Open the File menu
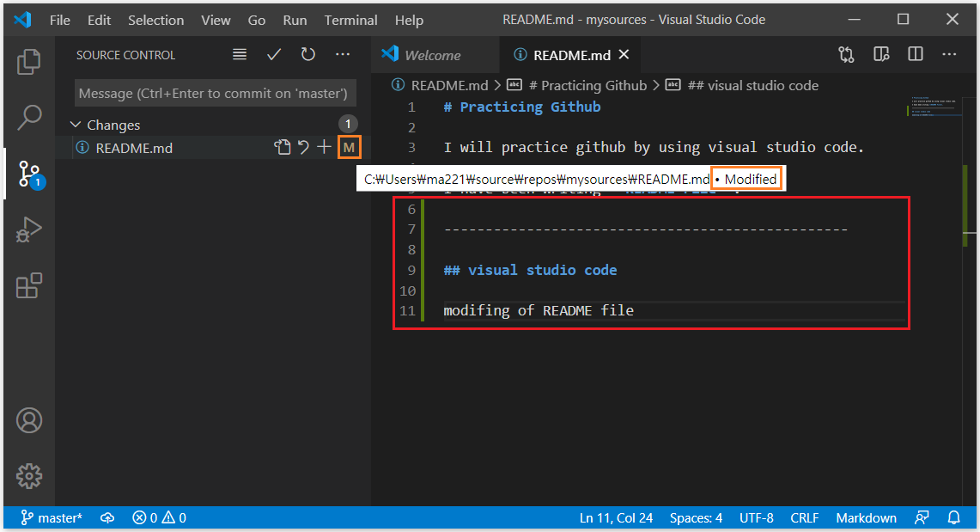980x532 pixels. click(60, 20)
